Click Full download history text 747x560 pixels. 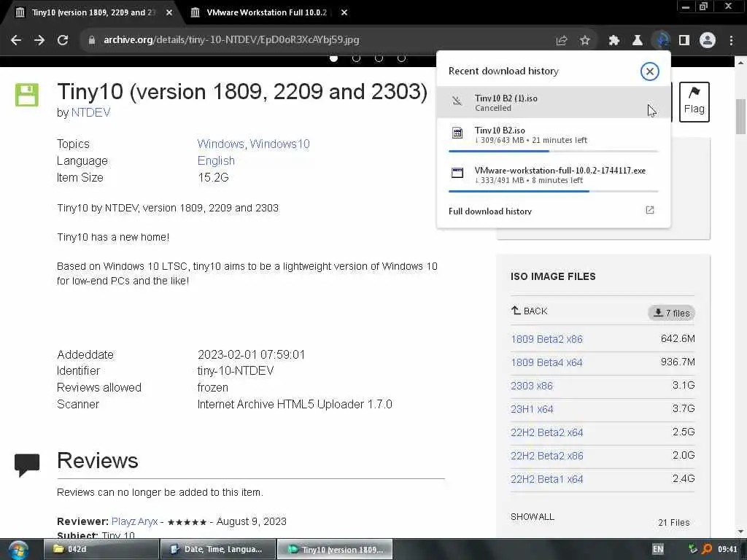click(x=489, y=211)
